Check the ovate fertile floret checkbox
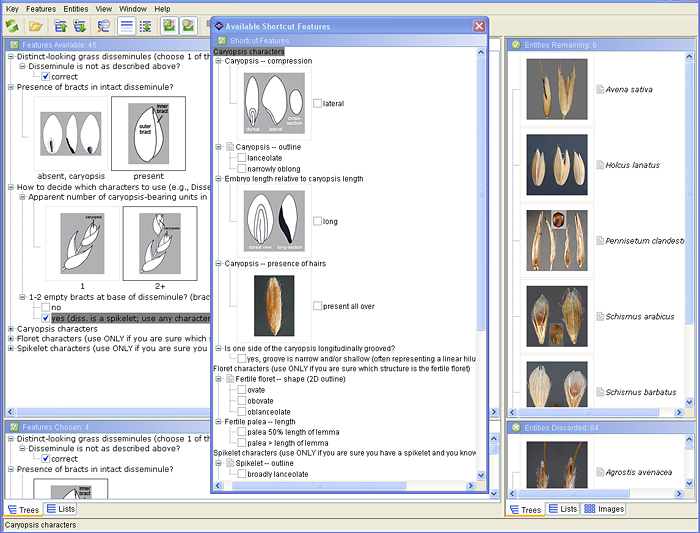 pyautogui.click(x=242, y=390)
